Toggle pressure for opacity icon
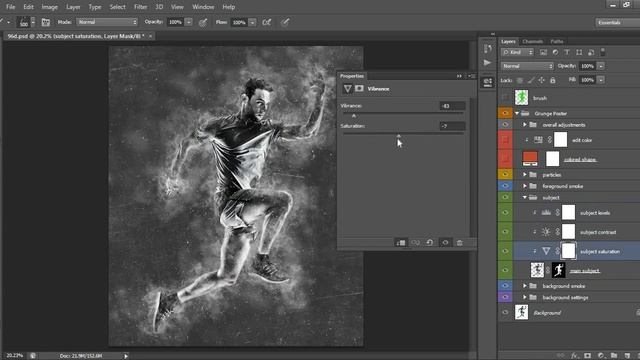This screenshot has height=360, width=640. point(203,22)
